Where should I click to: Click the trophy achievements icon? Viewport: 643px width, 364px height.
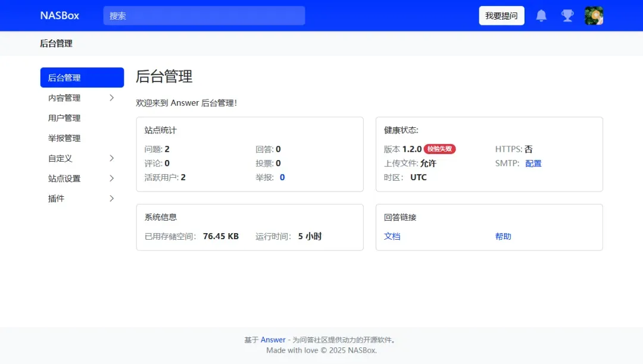567,16
